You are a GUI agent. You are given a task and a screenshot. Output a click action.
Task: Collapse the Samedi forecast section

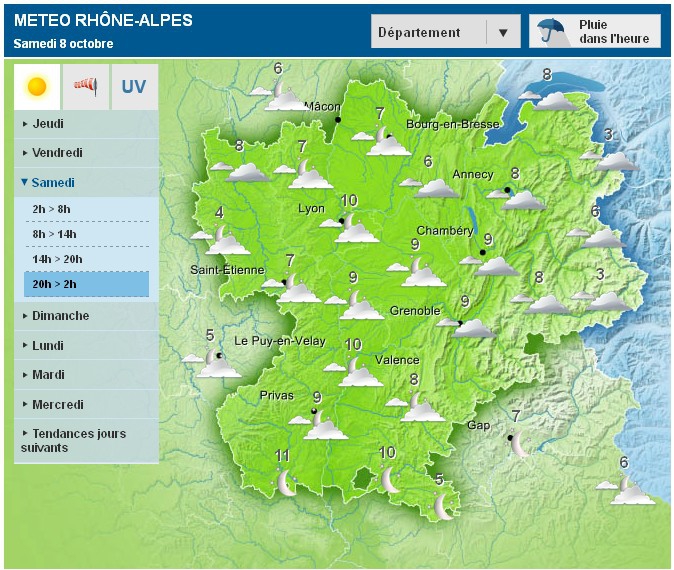86,183
